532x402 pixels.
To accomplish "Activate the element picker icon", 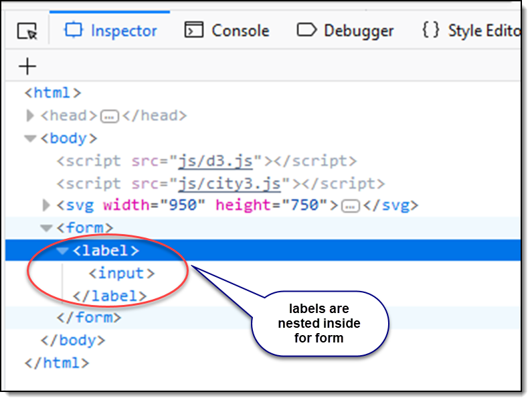I will pyautogui.click(x=27, y=31).
